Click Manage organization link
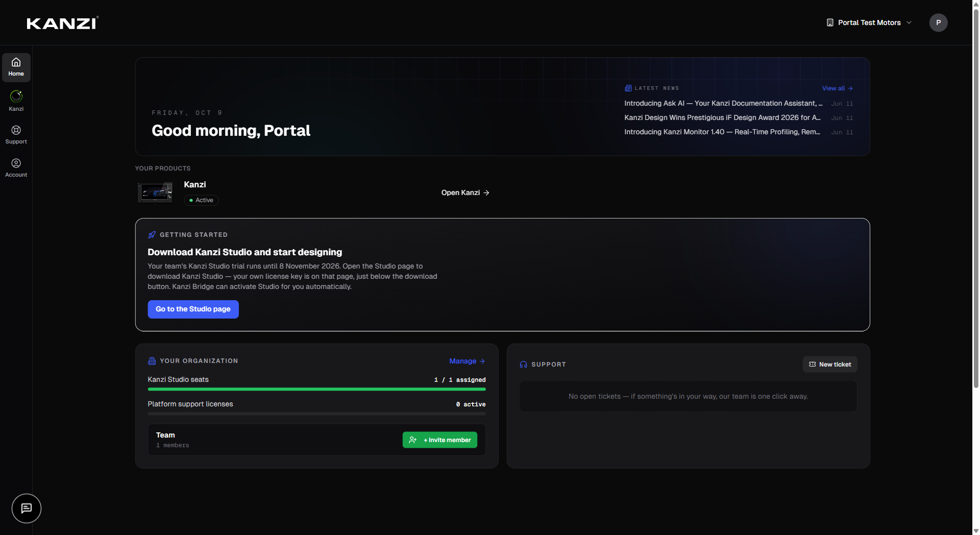 click(467, 361)
